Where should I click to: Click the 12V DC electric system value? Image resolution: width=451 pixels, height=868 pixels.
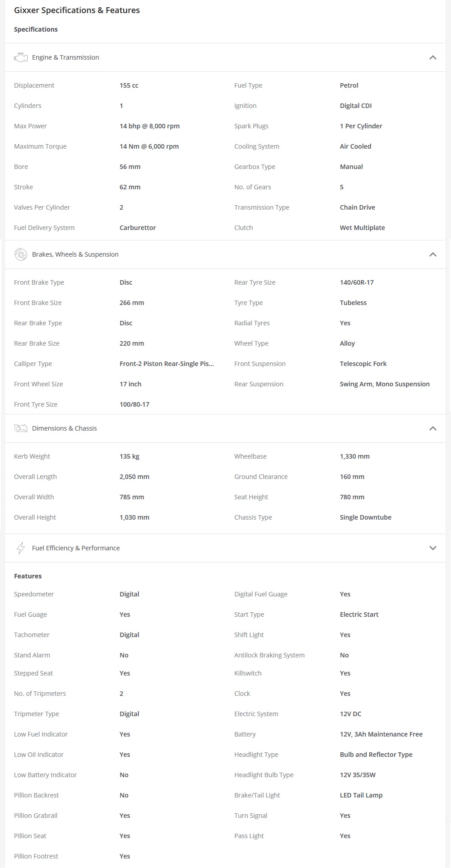coord(350,714)
